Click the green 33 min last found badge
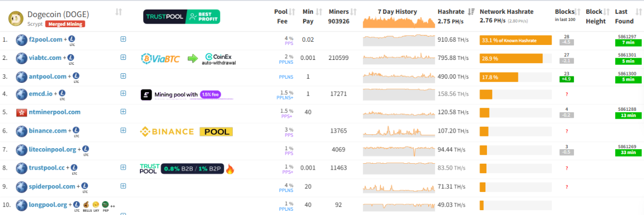This screenshot has height=215, width=644. coord(628,152)
